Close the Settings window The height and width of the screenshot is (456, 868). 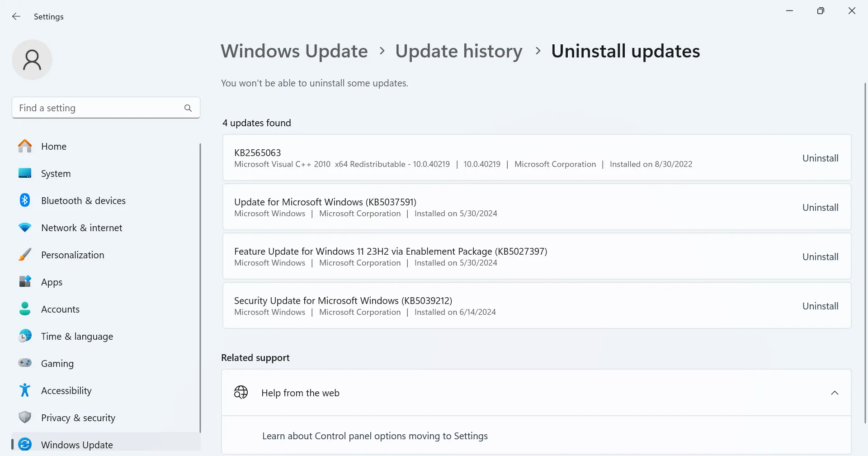[852, 11]
